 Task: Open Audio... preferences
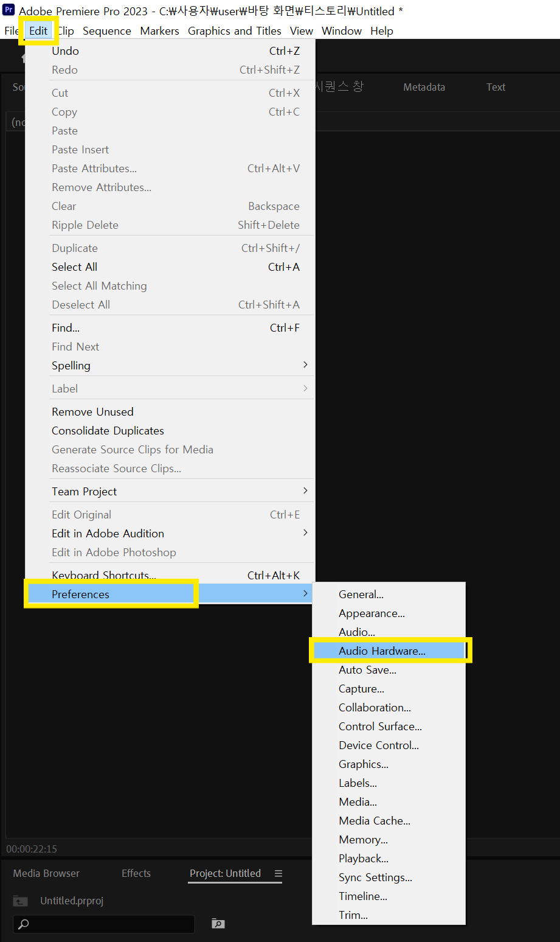pos(389,632)
